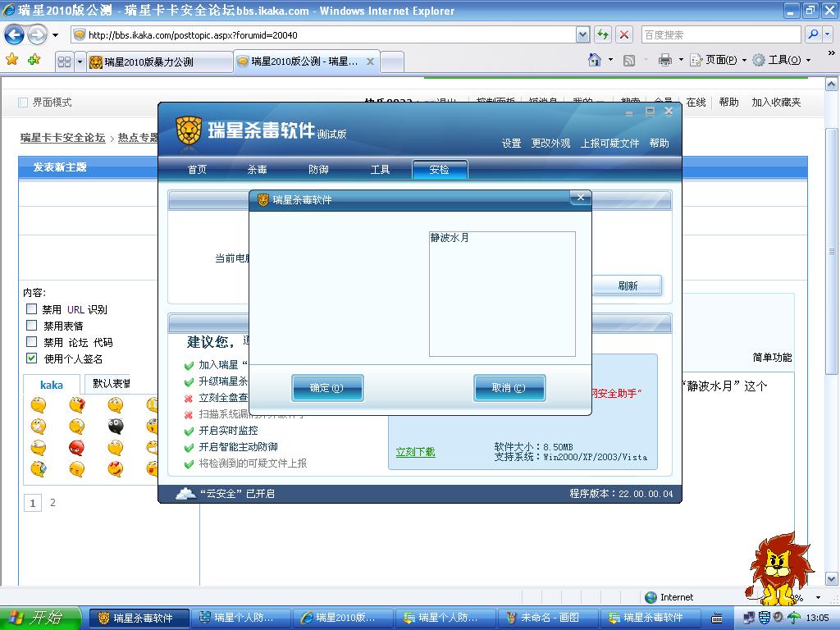The width and height of the screenshot is (840, 630).
Task: Click the Rising lion desktop mascot
Action: pyautogui.click(x=778, y=568)
